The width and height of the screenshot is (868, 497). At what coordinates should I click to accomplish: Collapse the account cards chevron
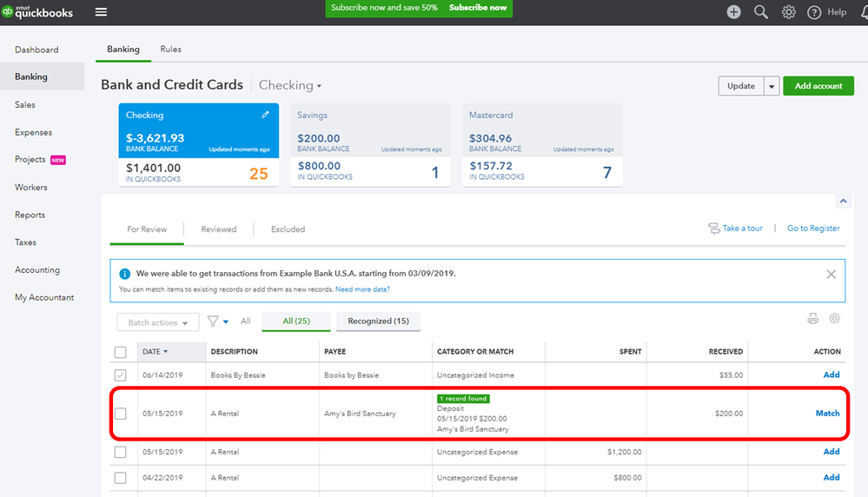click(x=843, y=201)
